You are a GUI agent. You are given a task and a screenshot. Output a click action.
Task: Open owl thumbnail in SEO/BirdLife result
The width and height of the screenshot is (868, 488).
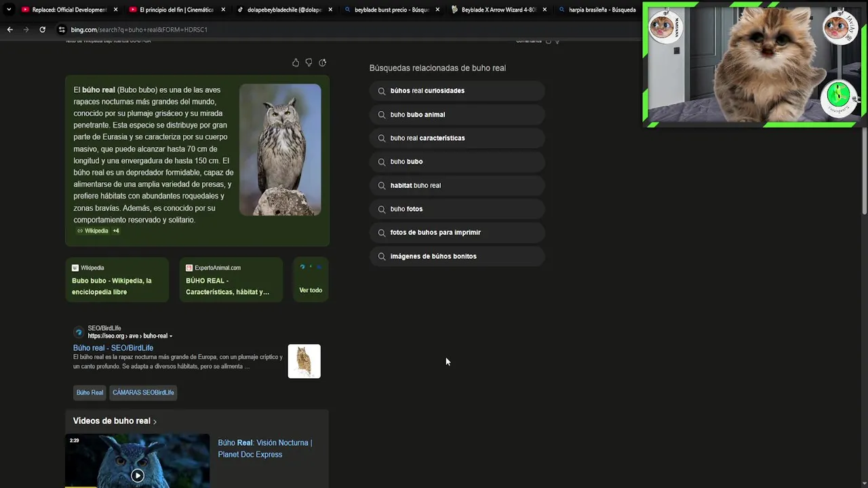(304, 361)
